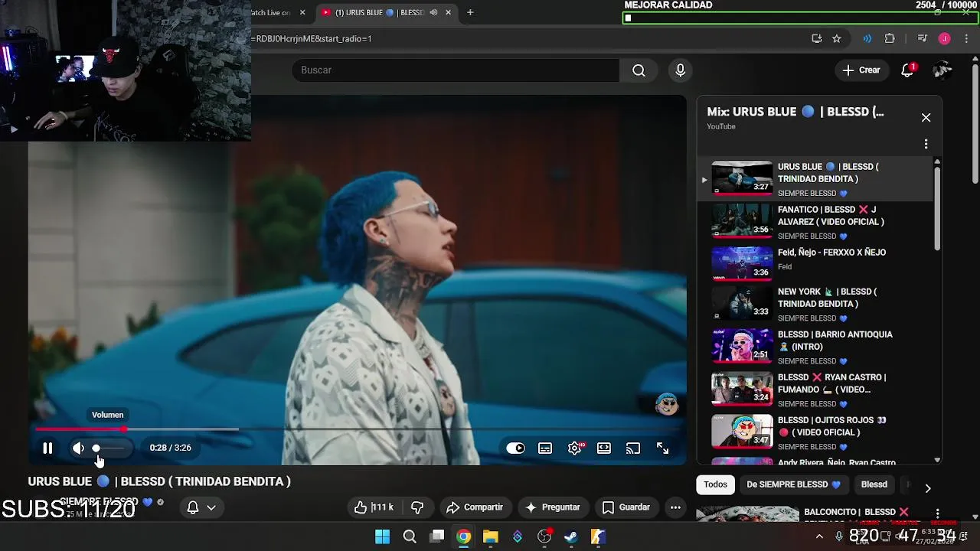Pause the video playback
This screenshot has width=980, height=551.
[47, 448]
